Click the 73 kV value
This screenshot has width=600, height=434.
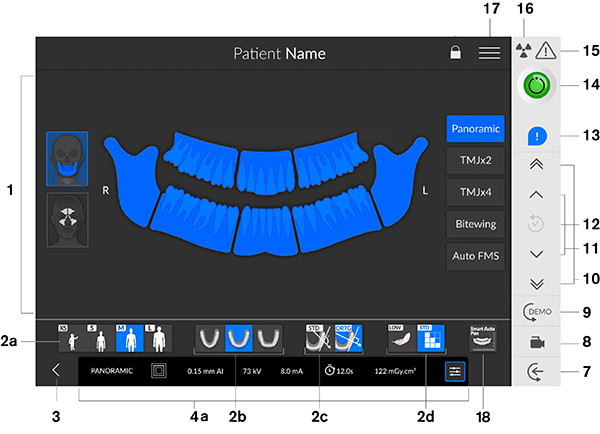(x=252, y=371)
